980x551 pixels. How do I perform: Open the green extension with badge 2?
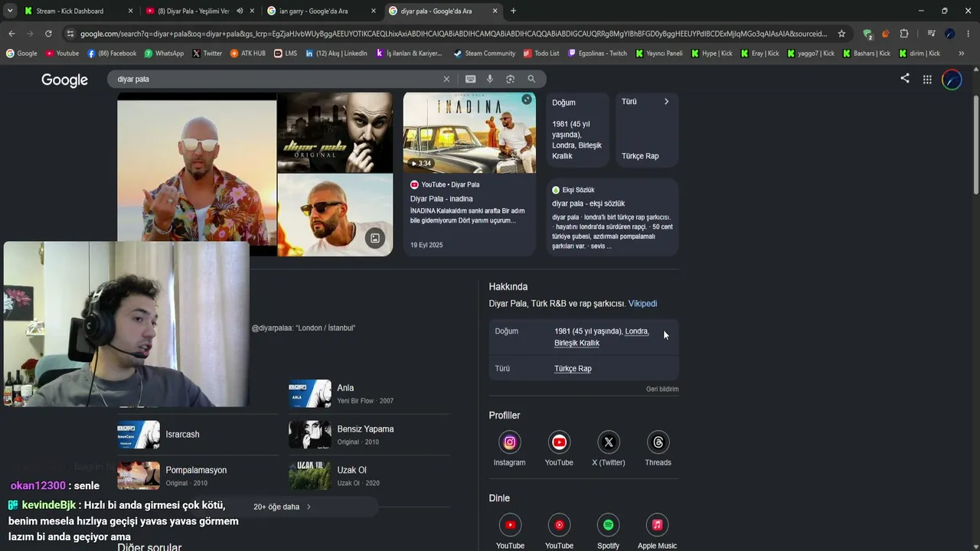[x=867, y=34]
